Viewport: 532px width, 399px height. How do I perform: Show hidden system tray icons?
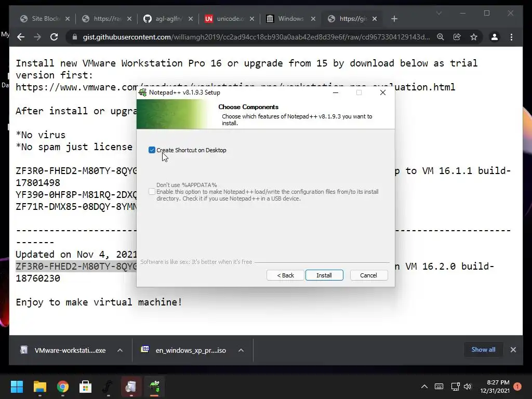click(x=424, y=387)
